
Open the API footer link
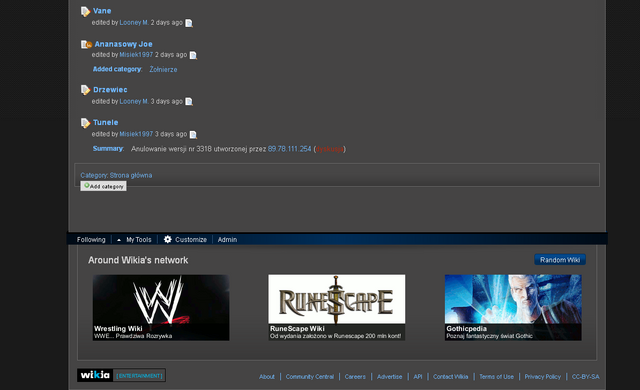coord(418,377)
